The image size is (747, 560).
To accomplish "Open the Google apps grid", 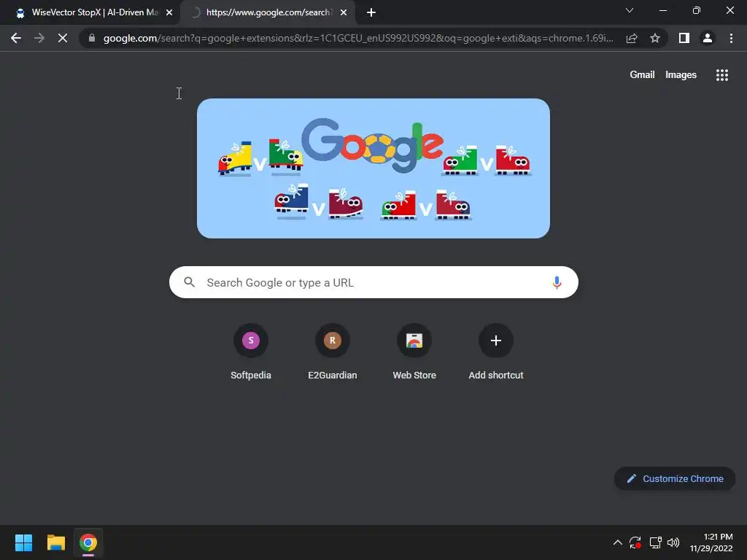I will coord(721,75).
